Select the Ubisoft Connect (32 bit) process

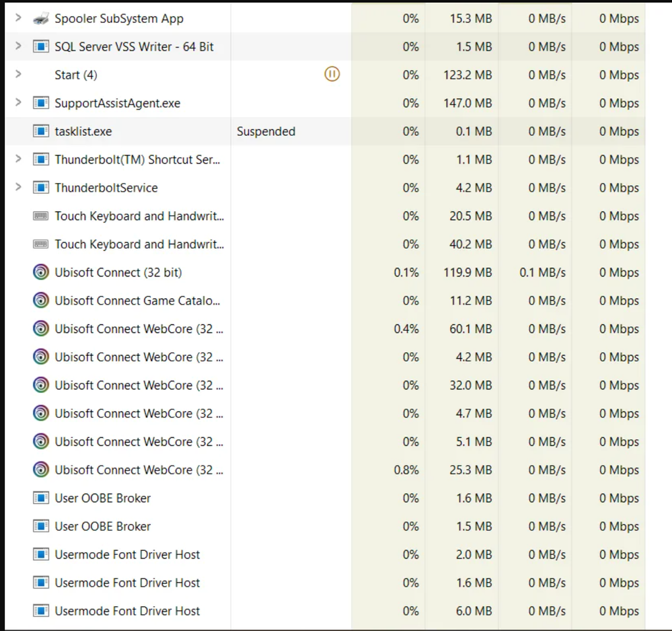click(118, 272)
